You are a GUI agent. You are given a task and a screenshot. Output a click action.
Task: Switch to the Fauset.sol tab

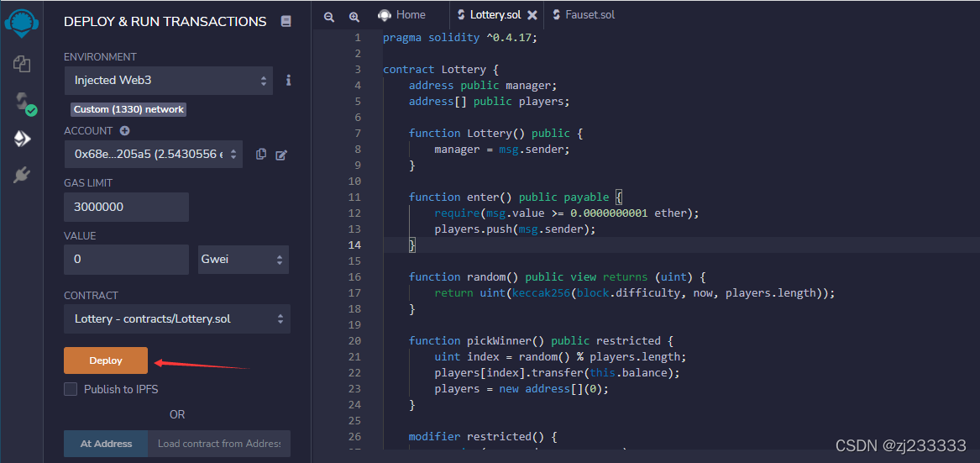tap(583, 14)
